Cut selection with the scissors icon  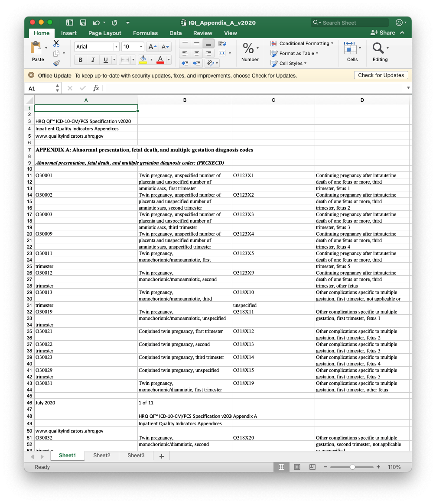56,43
